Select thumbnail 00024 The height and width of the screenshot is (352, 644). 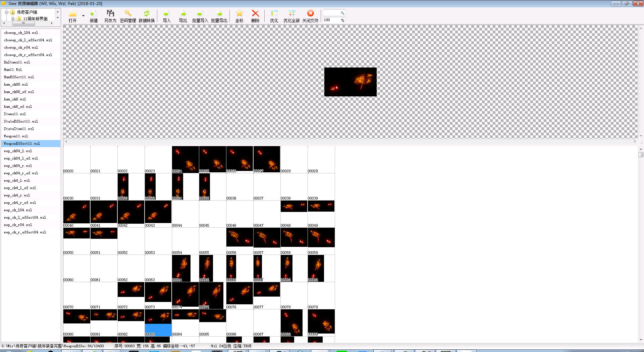[x=185, y=159]
